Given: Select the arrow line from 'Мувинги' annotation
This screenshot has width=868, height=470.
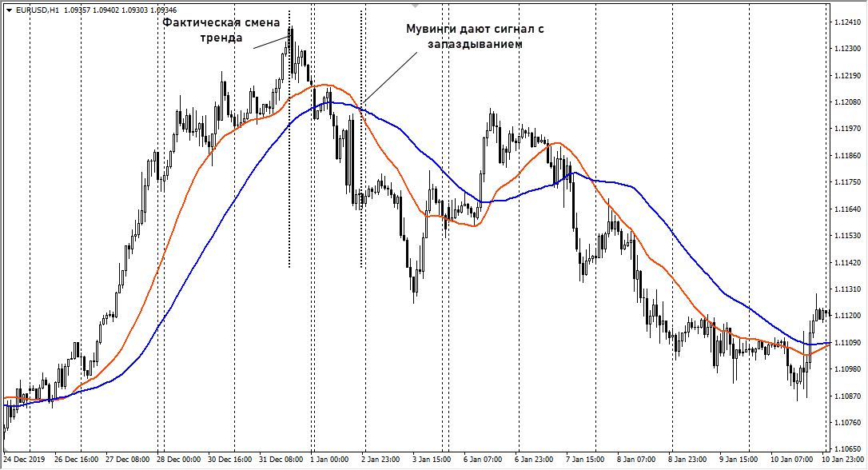Looking at the screenshot, I should coord(389,78).
